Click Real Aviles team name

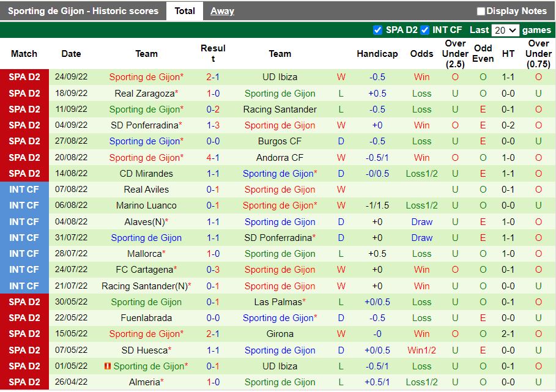click(x=146, y=190)
